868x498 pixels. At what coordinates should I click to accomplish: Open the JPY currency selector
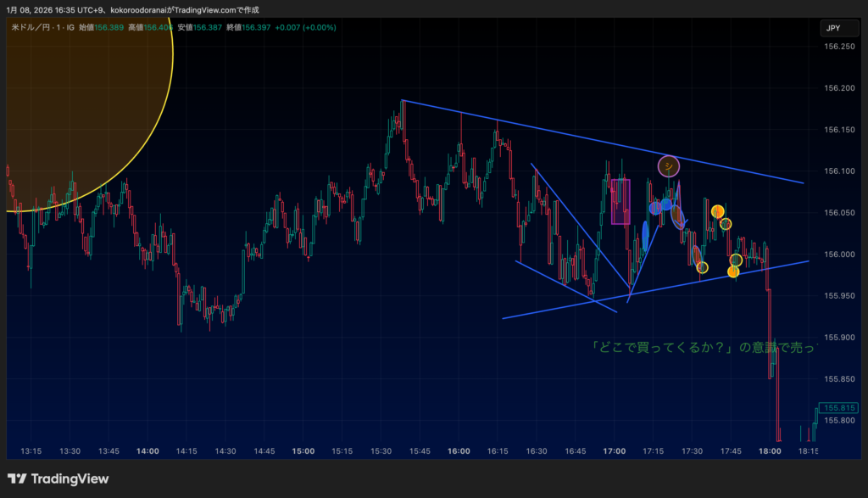click(833, 28)
